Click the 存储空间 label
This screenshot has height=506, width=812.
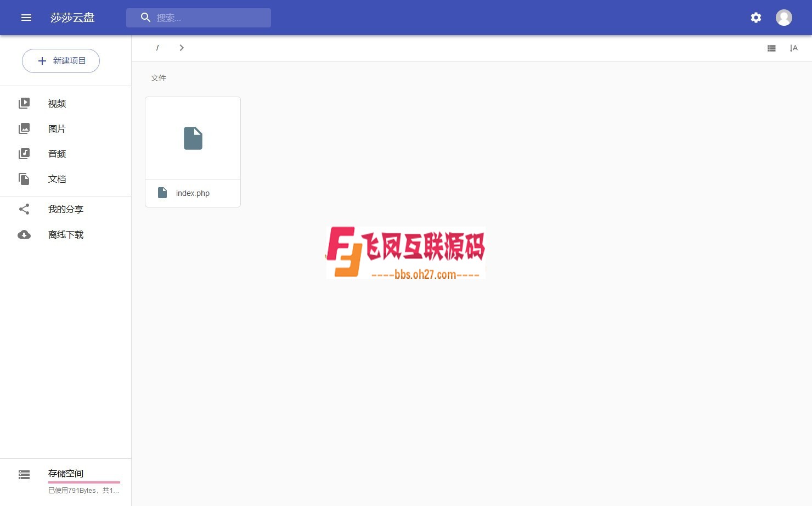coord(66,473)
